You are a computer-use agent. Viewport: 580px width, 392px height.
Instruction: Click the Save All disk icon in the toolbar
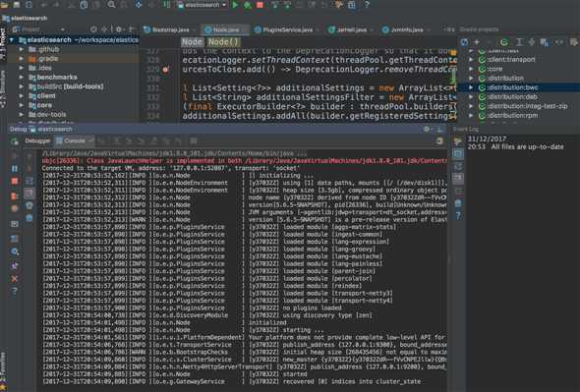point(17,5)
